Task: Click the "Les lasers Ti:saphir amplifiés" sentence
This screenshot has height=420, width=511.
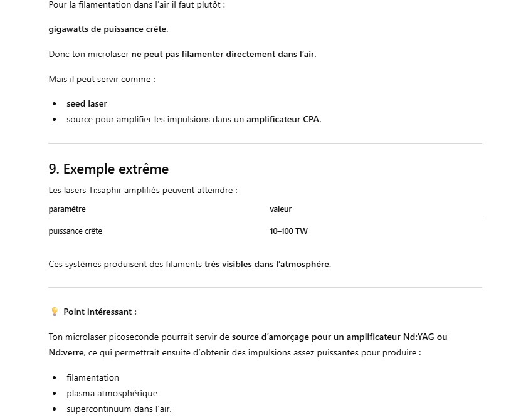Action: pyautogui.click(x=143, y=190)
